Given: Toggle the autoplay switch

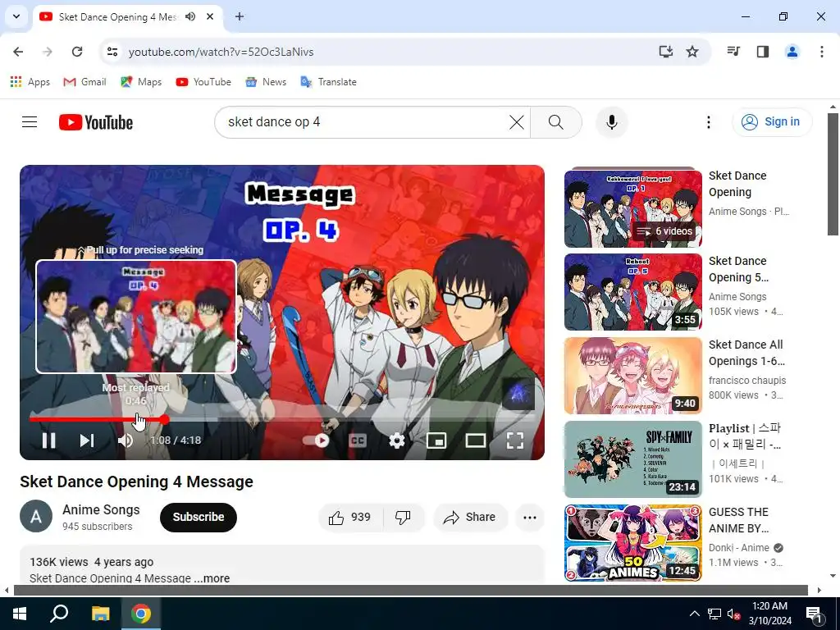Looking at the screenshot, I should [316, 441].
